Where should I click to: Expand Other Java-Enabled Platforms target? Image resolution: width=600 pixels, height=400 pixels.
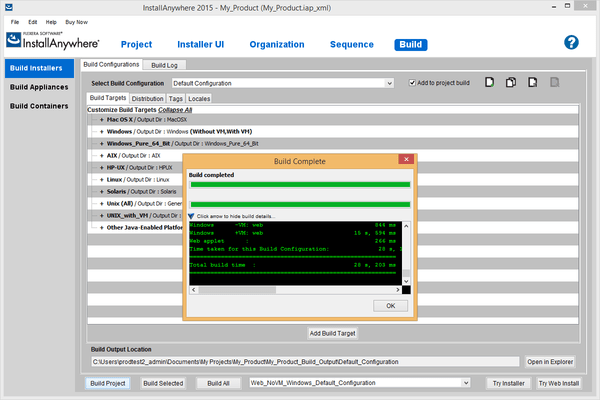point(102,228)
